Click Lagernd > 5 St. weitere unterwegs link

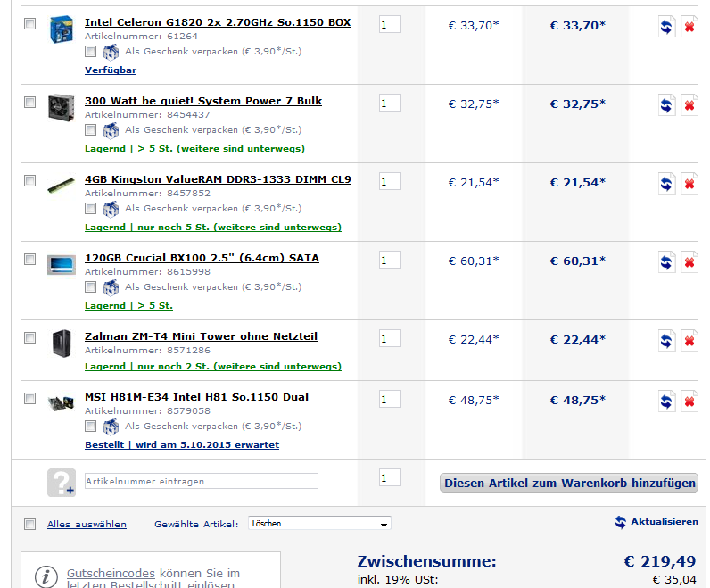194,149
